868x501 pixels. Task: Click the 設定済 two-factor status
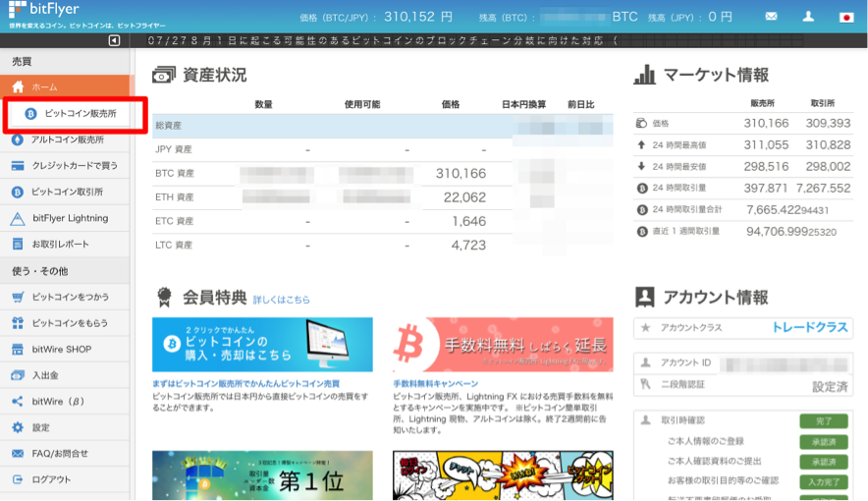830,386
